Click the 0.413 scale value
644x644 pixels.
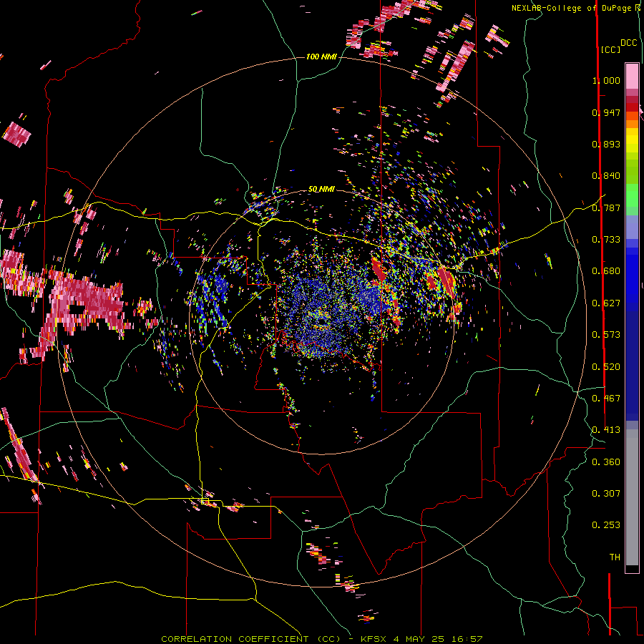[606, 430]
